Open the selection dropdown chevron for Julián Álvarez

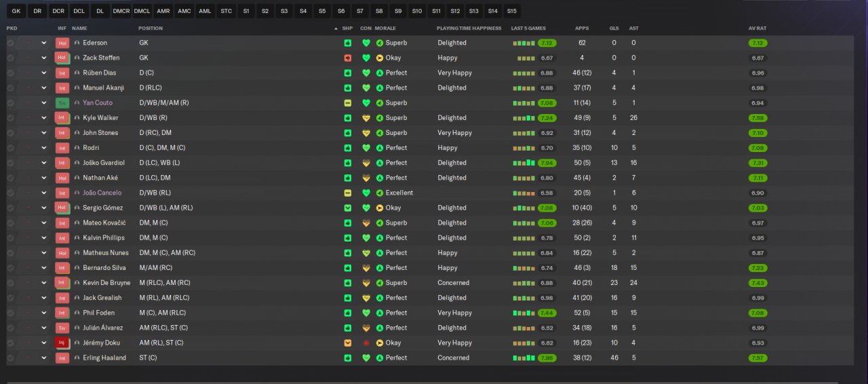click(x=44, y=328)
